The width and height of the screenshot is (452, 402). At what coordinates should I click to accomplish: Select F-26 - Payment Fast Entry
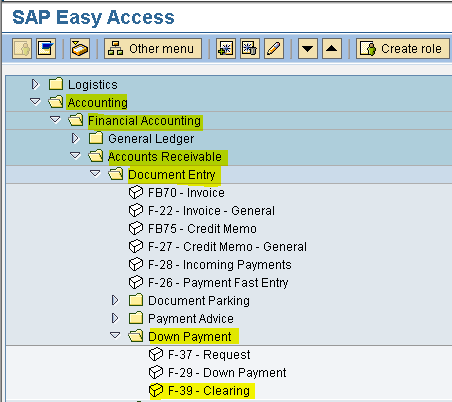pos(218,283)
